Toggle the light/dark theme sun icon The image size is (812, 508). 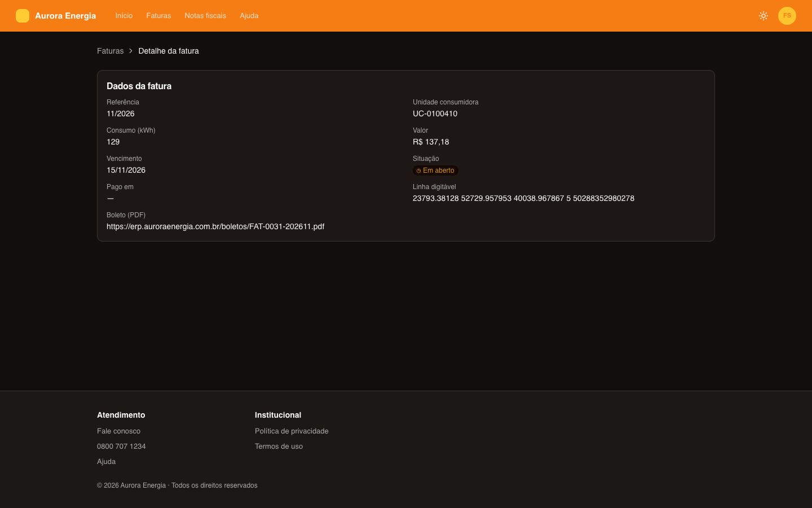(x=764, y=16)
